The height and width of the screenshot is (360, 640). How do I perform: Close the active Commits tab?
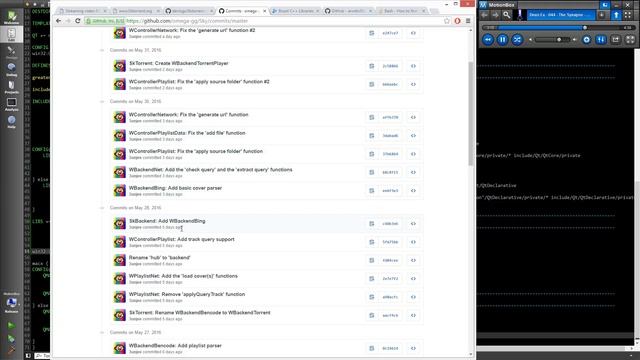click(264, 11)
